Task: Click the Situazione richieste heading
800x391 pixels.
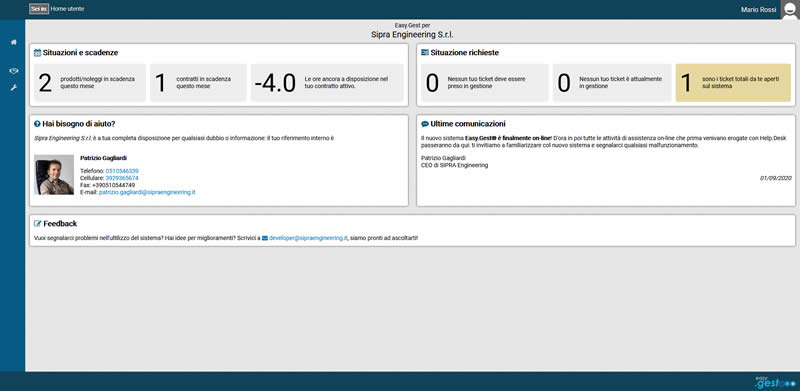Action: 465,53
